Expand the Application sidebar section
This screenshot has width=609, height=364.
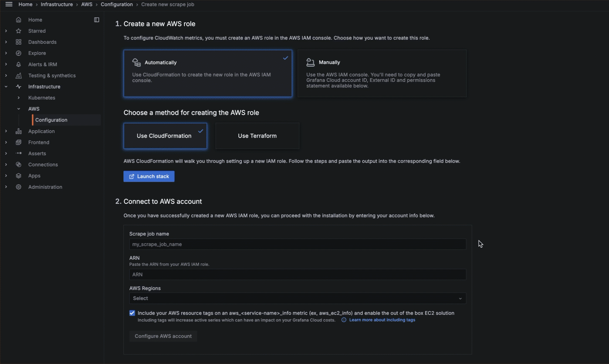6,131
